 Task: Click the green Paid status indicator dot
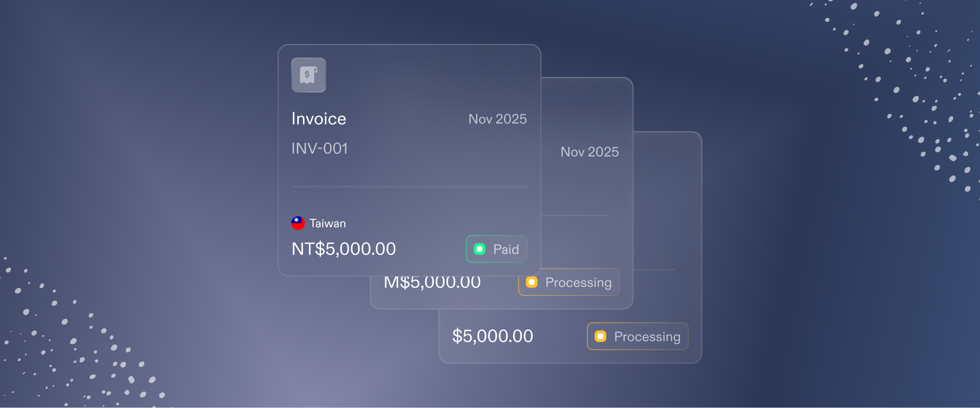pos(479,249)
